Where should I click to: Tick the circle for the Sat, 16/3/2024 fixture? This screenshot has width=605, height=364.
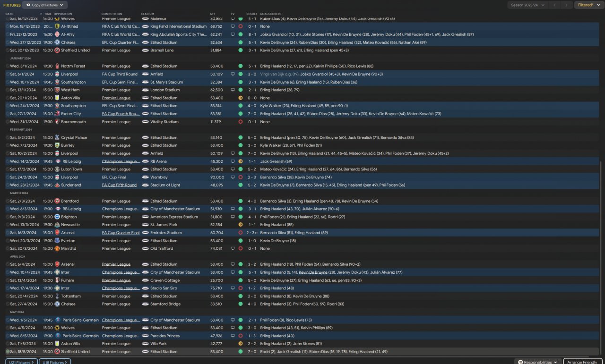(x=7, y=233)
